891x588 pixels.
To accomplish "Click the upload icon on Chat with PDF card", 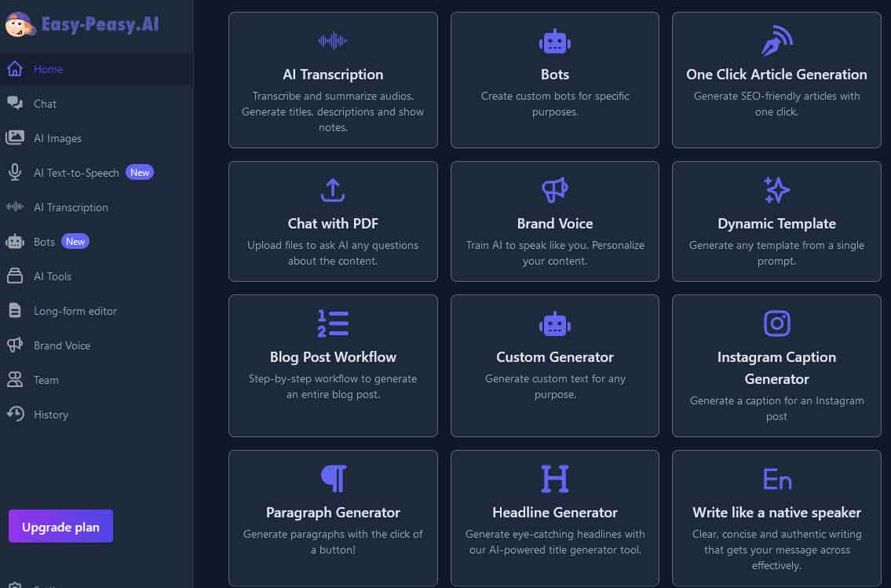I will [x=333, y=190].
